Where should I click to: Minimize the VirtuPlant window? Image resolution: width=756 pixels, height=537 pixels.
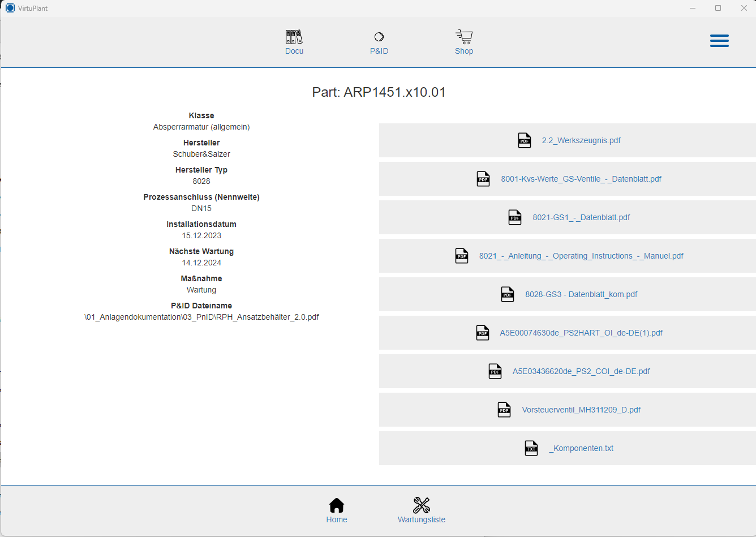pyautogui.click(x=693, y=8)
